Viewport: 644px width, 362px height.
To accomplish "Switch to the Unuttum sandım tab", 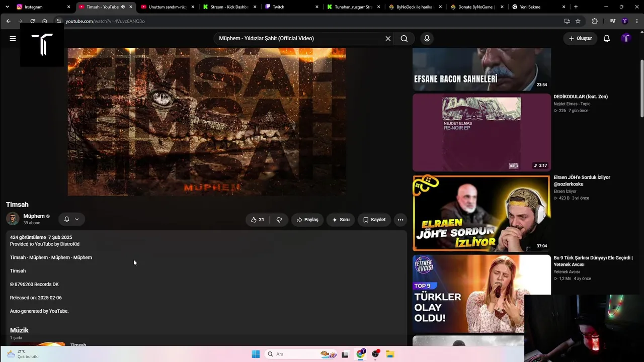I will [x=168, y=7].
